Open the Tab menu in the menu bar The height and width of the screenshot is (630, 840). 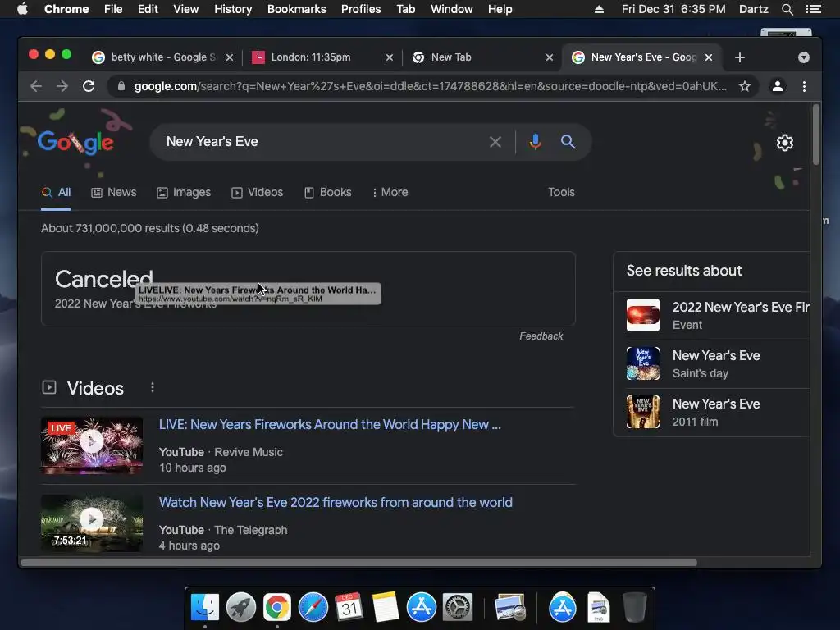pos(406,9)
